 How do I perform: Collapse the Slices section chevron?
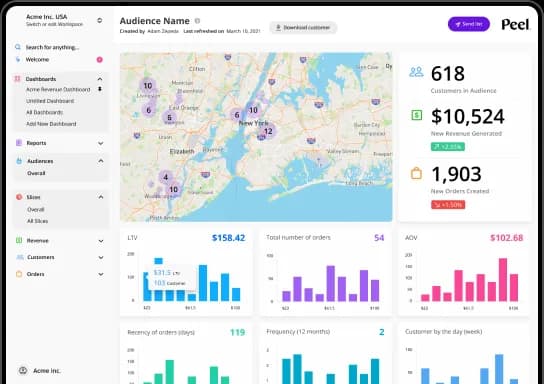[101, 197]
